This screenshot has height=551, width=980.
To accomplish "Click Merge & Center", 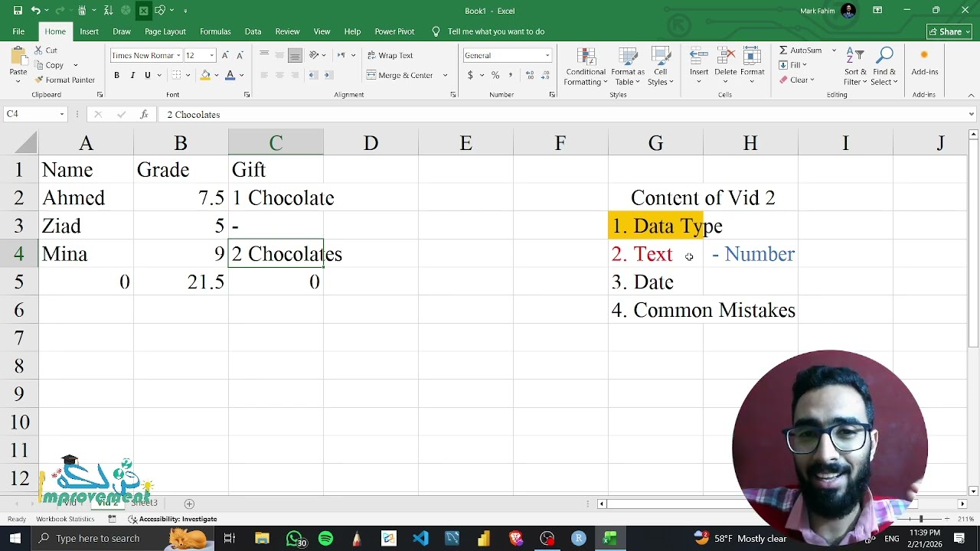I will pos(400,75).
